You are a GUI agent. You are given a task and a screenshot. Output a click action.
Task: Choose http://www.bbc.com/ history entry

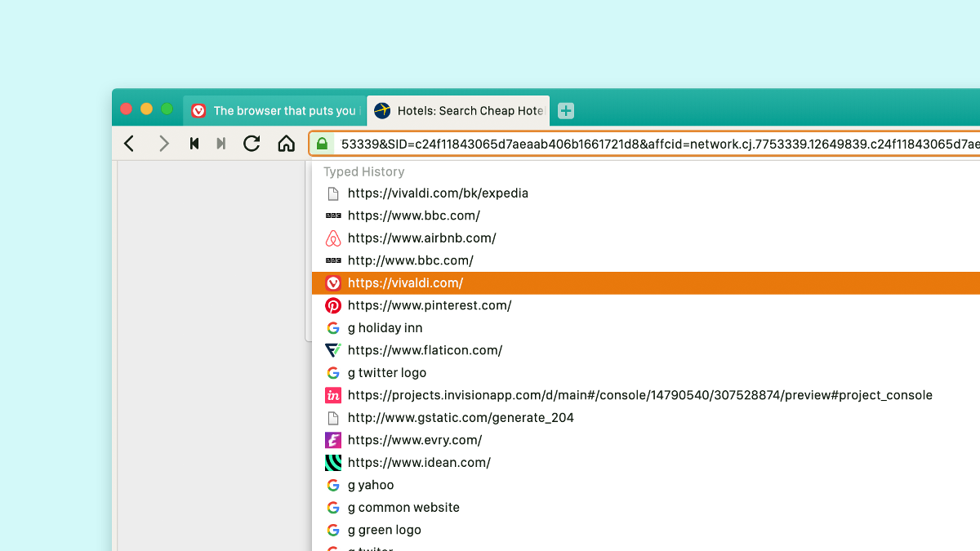coord(646,260)
